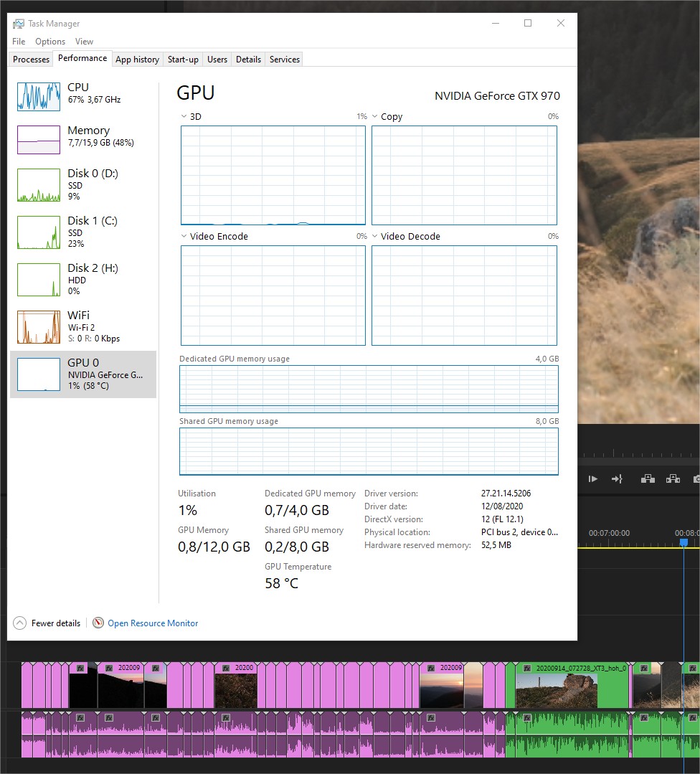Viewport: 700px width, 774px height.
Task: Select the CPU graph in the sidebar
Action: coord(39,95)
